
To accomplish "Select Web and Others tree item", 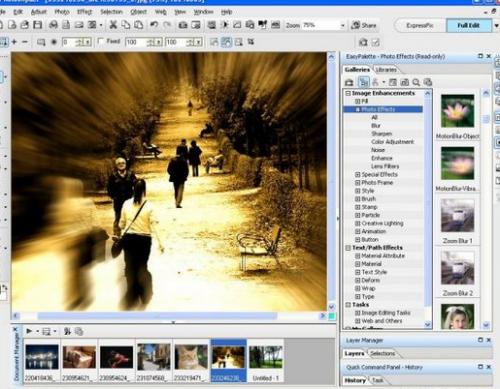I will pyautogui.click(x=382, y=321).
